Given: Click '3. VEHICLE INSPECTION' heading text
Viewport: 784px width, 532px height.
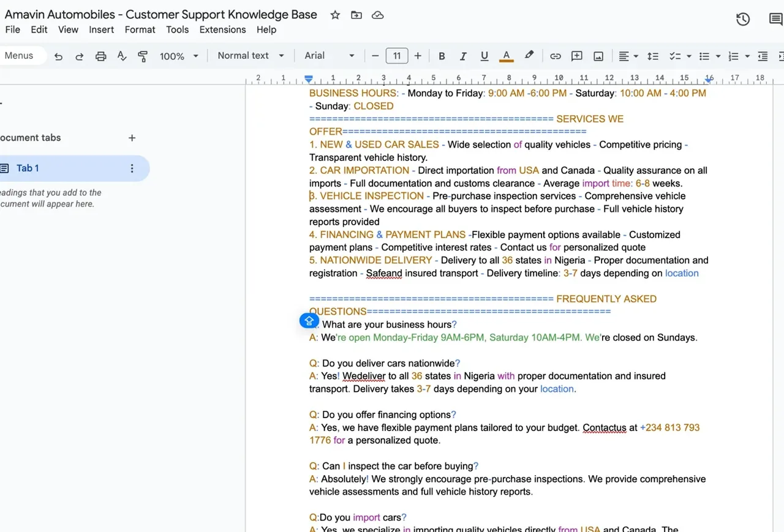Looking at the screenshot, I should pos(366,196).
